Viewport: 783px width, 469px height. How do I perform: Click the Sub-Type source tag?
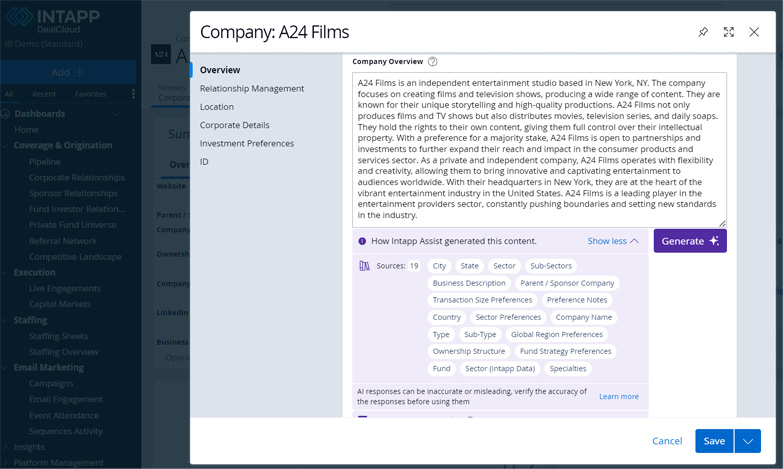(480, 334)
